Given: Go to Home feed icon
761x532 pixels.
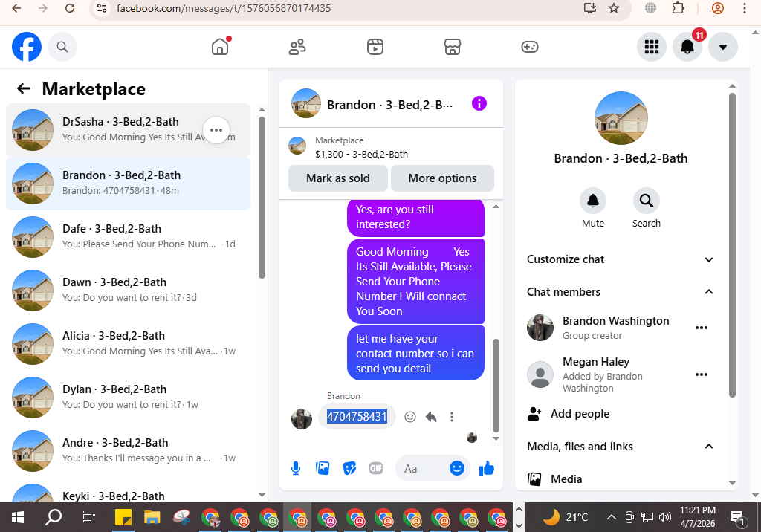Looking at the screenshot, I should [220, 47].
